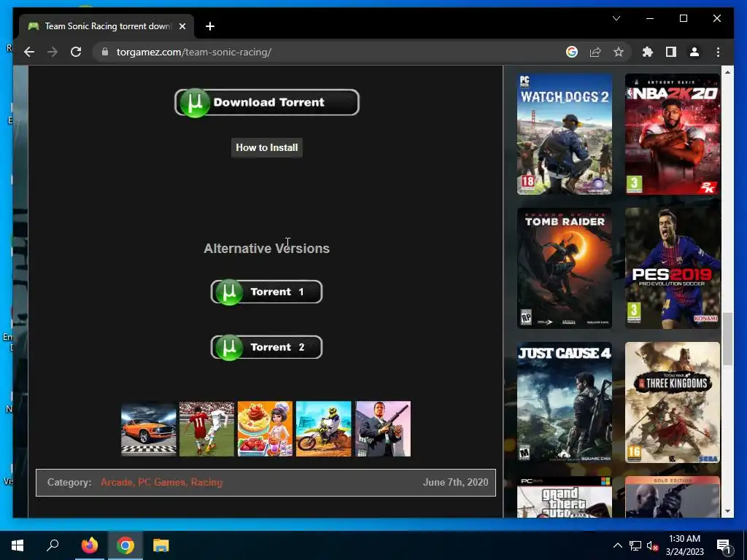Click the Torrent 2 alternative button
This screenshot has height=560, width=747.
pyautogui.click(x=267, y=347)
